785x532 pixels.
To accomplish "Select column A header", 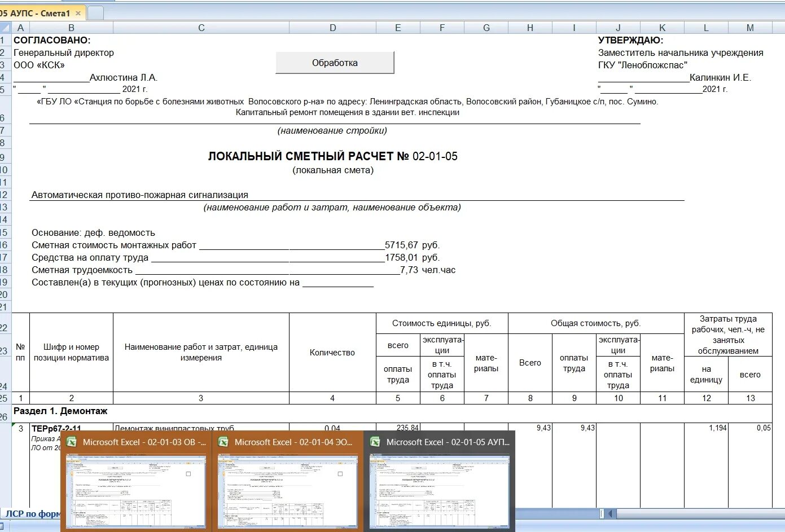I will [x=20, y=28].
